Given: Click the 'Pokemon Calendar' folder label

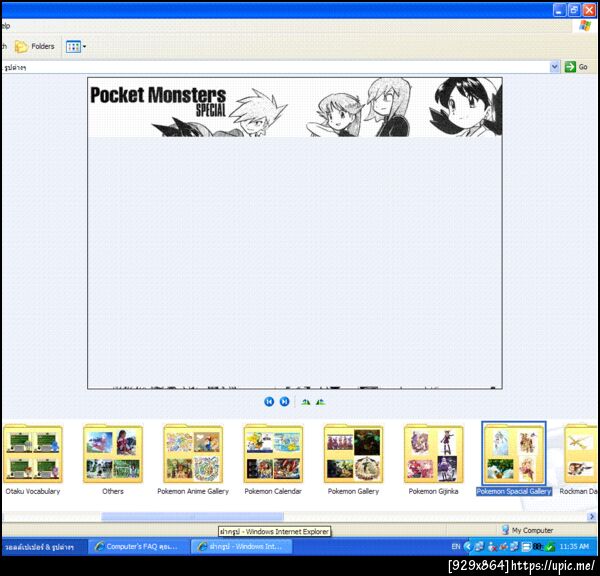Looking at the screenshot, I should [273, 491].
